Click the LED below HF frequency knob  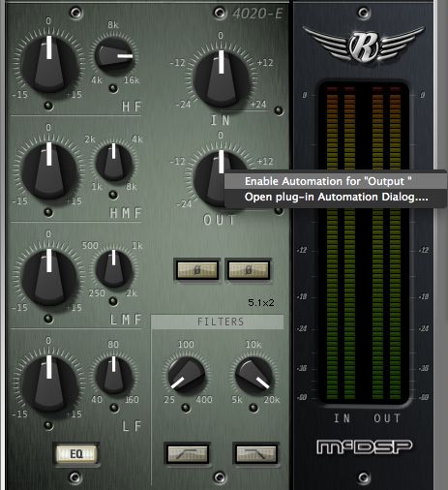pyautogui.click(x=113, y=88)
